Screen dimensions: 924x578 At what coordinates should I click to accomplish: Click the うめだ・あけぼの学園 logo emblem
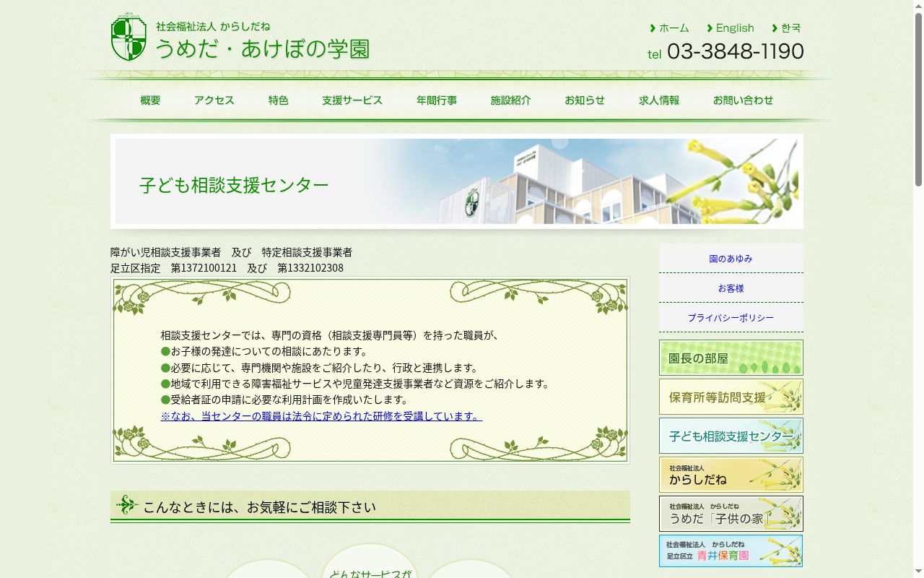(128, 37)
